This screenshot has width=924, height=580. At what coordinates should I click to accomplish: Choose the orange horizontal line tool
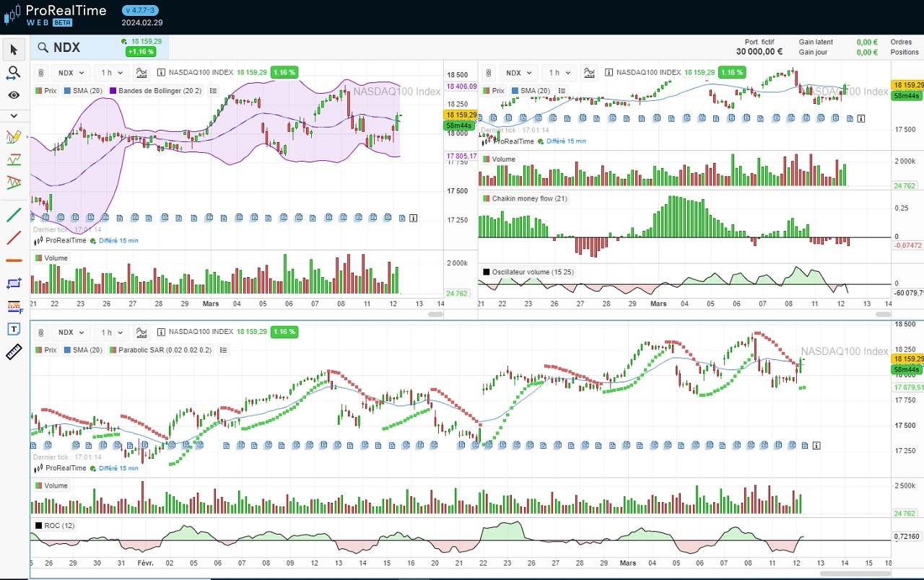[x=14, y=260]
